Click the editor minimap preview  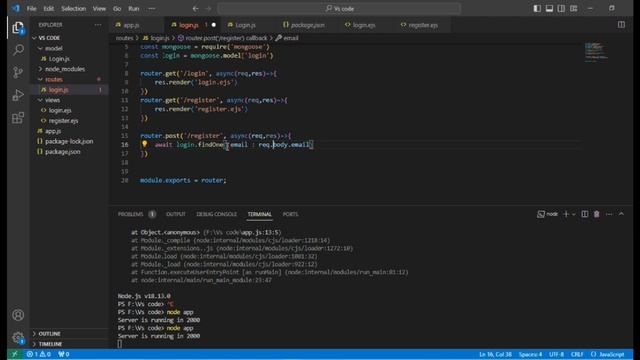[596, 52]
